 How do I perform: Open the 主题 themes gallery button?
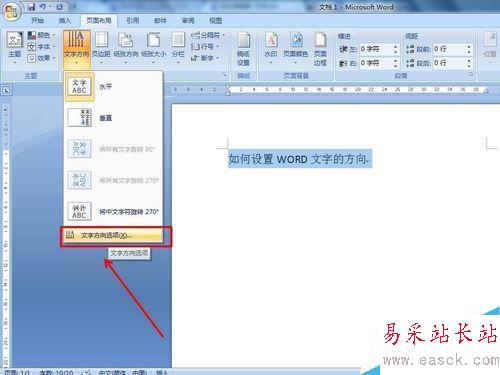point(15,47)
